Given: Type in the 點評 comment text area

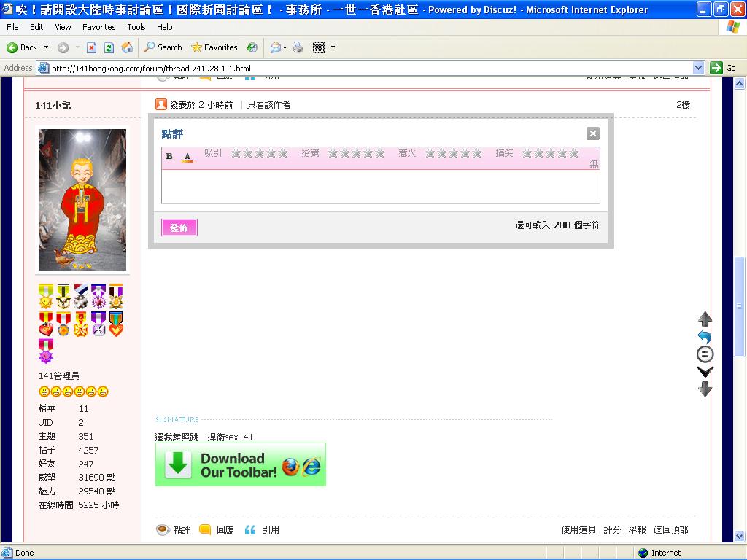Looking at the screenshot, I should (x=380, y=187).
